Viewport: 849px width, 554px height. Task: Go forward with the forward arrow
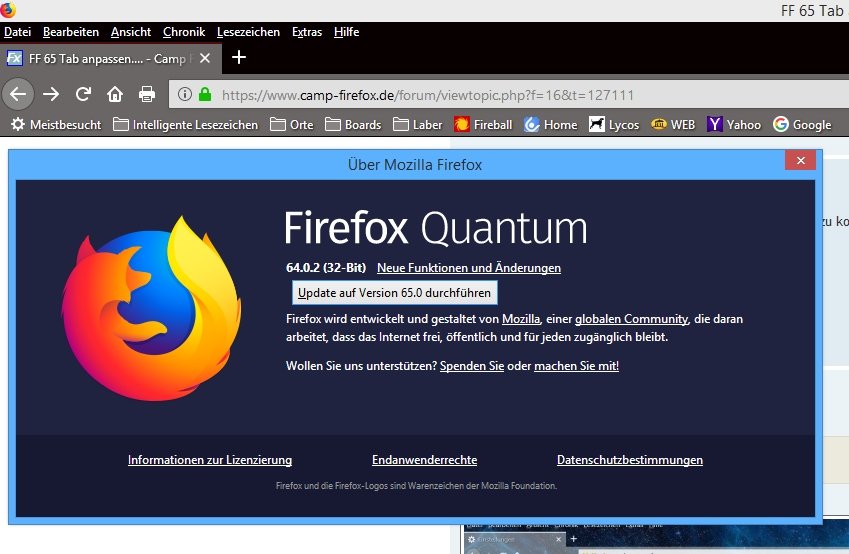51,95
